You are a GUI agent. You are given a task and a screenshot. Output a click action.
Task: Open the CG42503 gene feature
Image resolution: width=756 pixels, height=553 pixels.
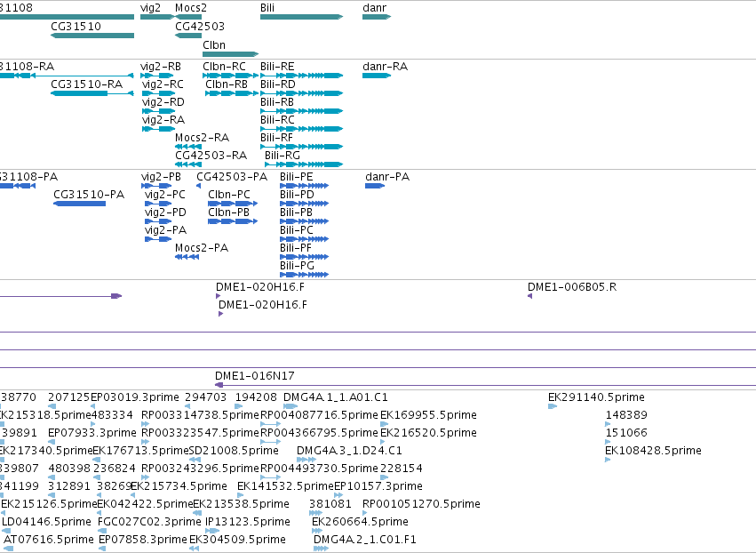tap(188, 36)
